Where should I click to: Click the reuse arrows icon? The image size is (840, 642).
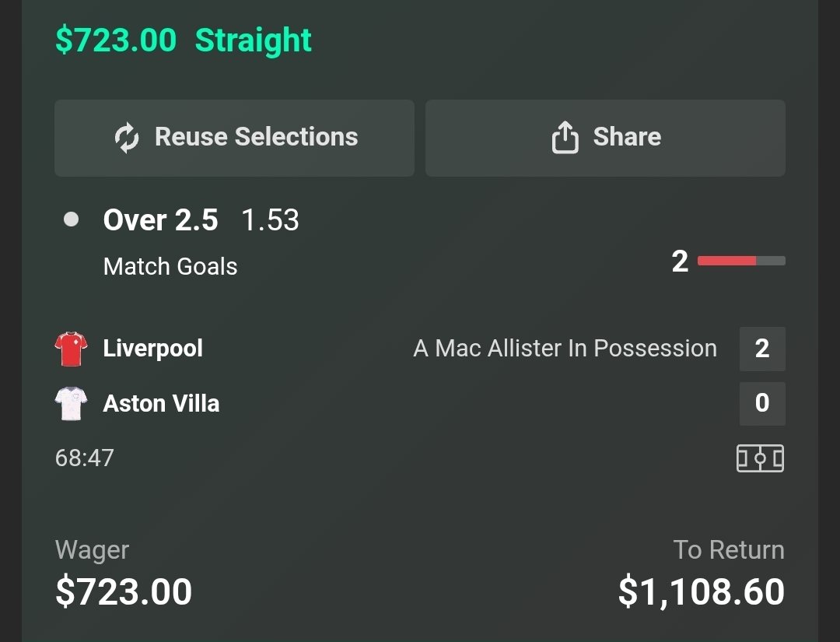(x=127, y=138)
